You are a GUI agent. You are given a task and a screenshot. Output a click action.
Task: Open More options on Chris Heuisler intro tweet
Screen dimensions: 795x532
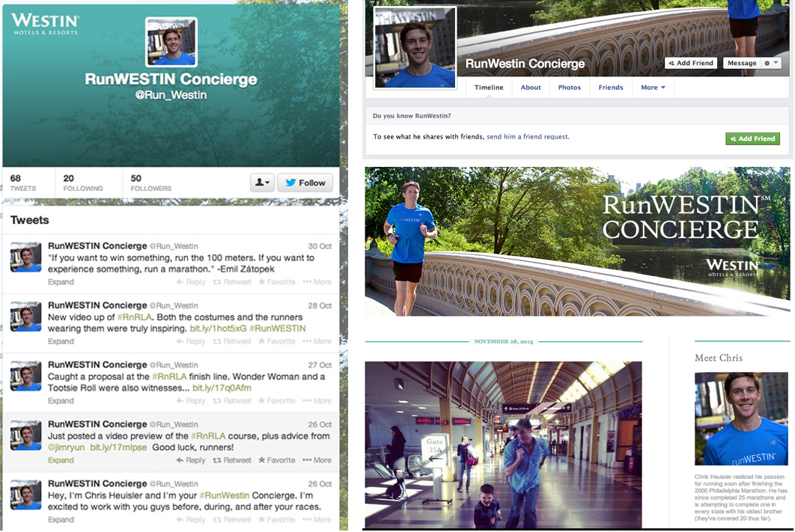pos(317,520)
